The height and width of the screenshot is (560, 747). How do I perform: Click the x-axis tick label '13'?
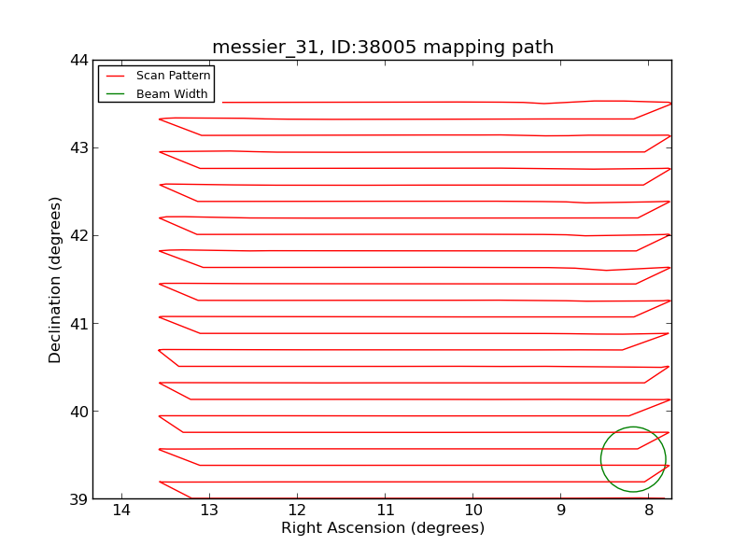click(209, 511)
